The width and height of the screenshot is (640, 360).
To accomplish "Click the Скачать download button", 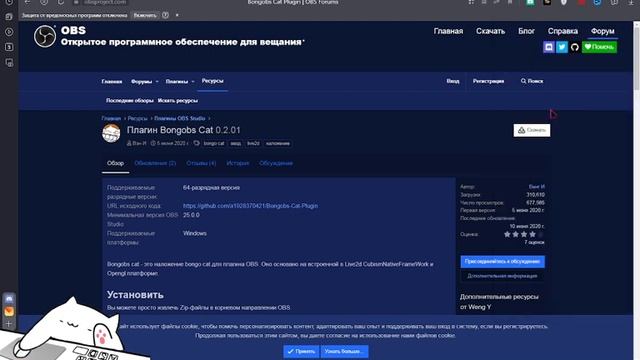I will 532,130.
